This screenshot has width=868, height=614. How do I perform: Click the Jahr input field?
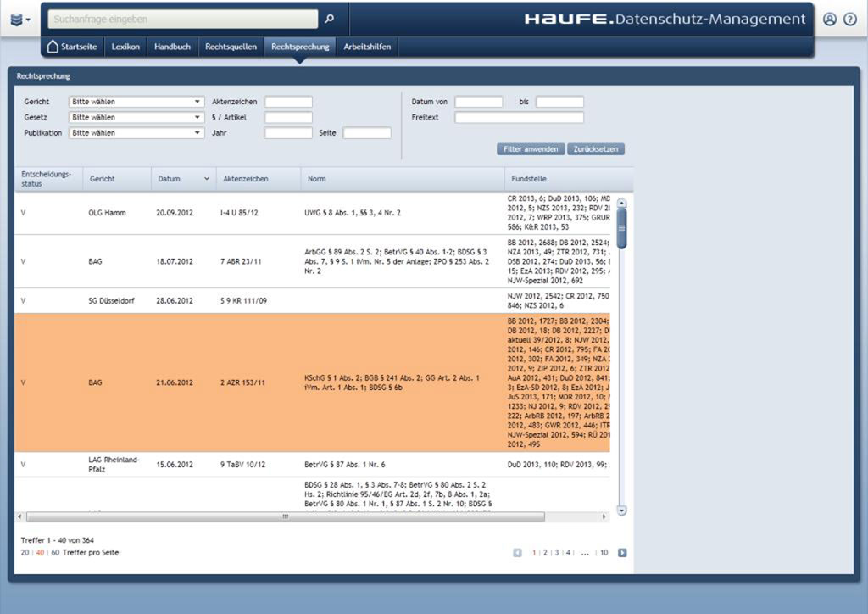(288, 133)
